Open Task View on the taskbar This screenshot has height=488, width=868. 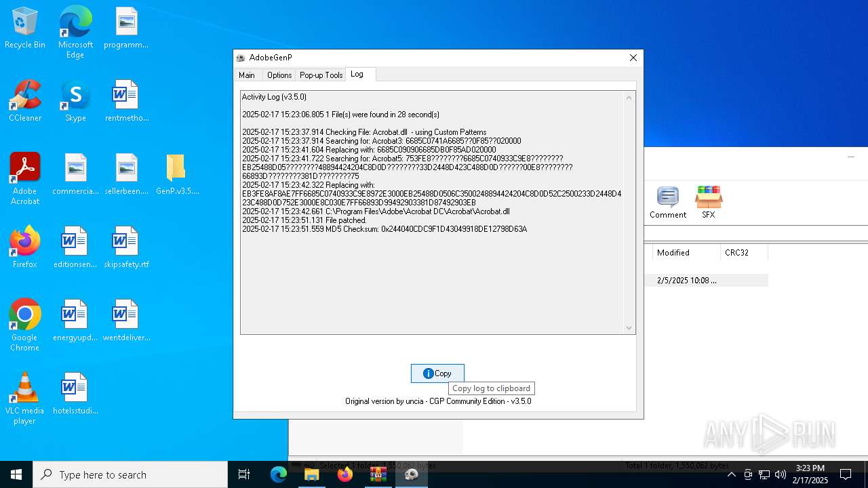pos(244,474)
